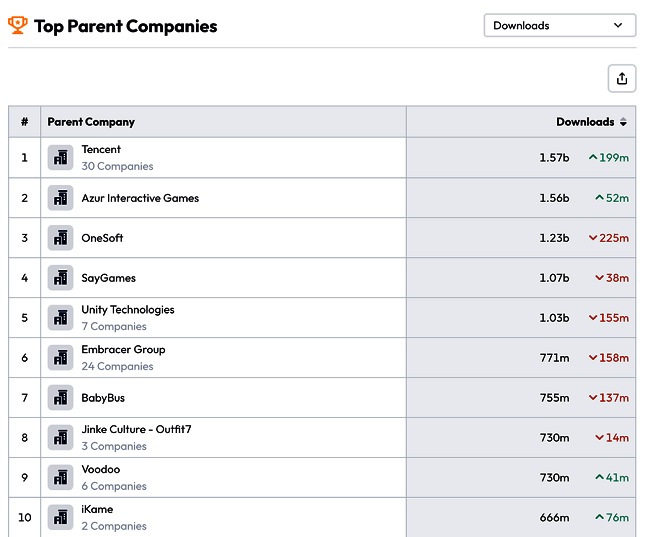
Task: Click the BabyBus company building icon
Action: pyautogui.click(x=60, y=398)
